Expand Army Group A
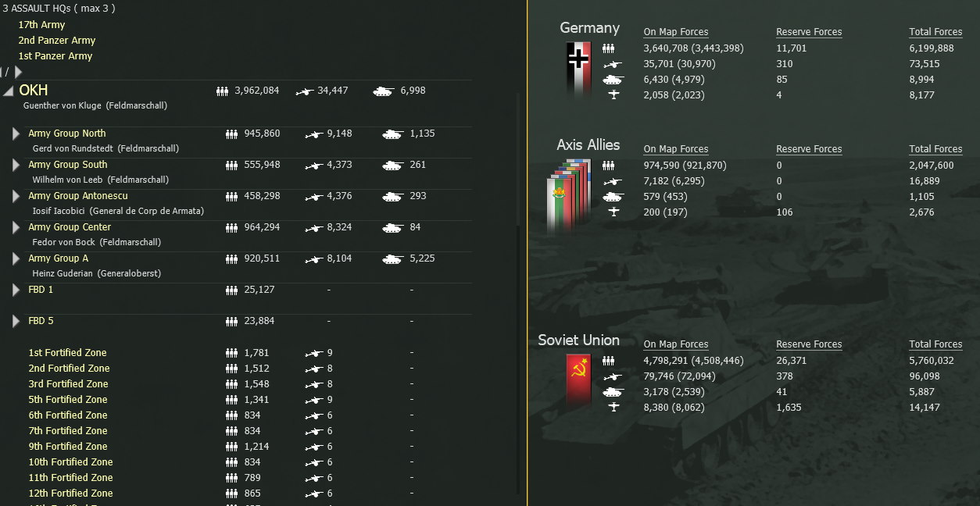This screenshot has height=506, width=980. [16, 258]
